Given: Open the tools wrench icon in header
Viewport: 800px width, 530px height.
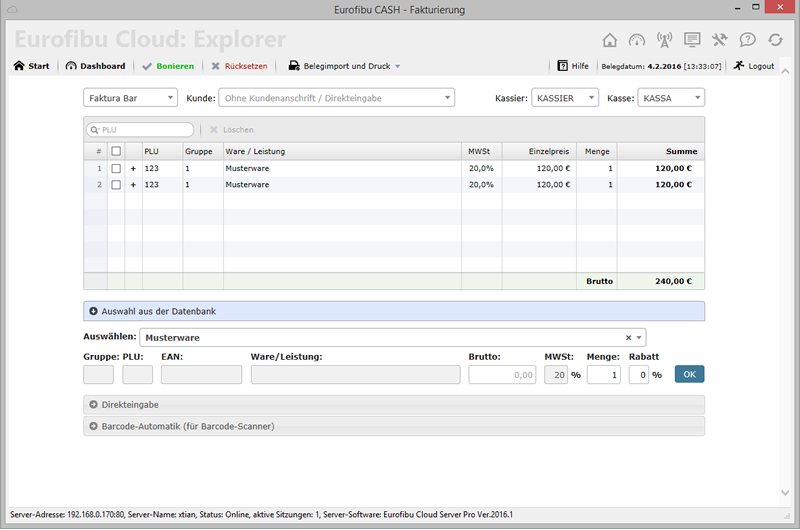Looking at the screenshot, I should (x=719, y=40).
